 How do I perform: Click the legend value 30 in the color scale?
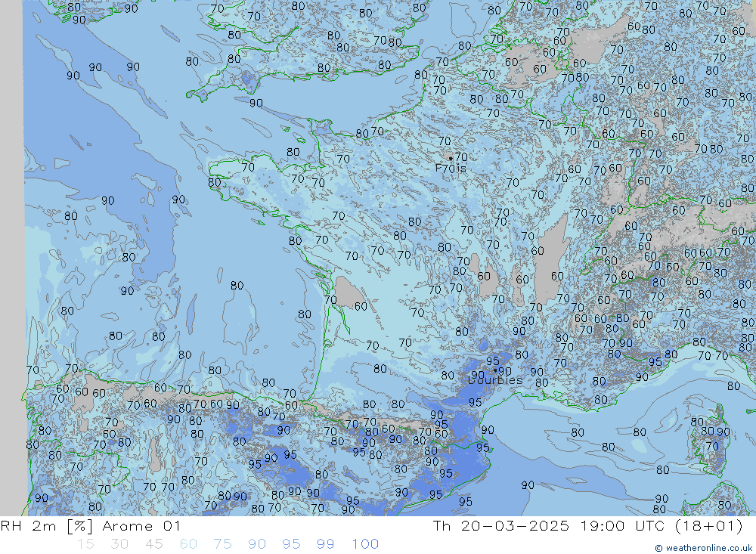119,544
